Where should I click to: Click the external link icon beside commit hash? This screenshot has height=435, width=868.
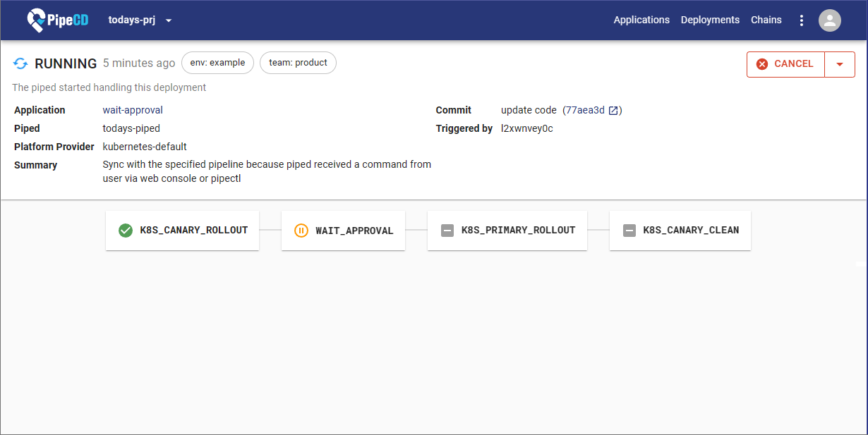(613, 111)
